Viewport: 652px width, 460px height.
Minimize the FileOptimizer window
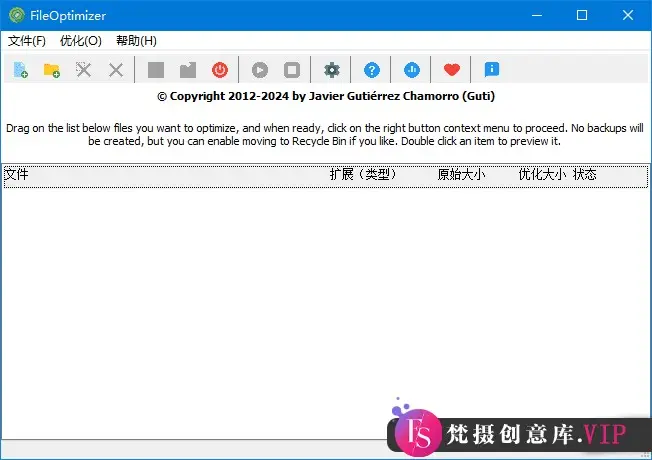[x=537, y=15]
